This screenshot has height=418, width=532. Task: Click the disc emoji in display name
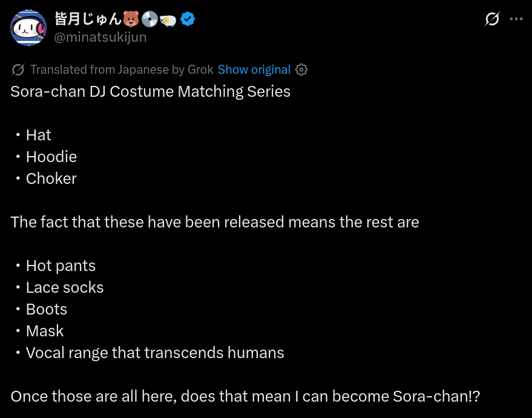[149, 19]
